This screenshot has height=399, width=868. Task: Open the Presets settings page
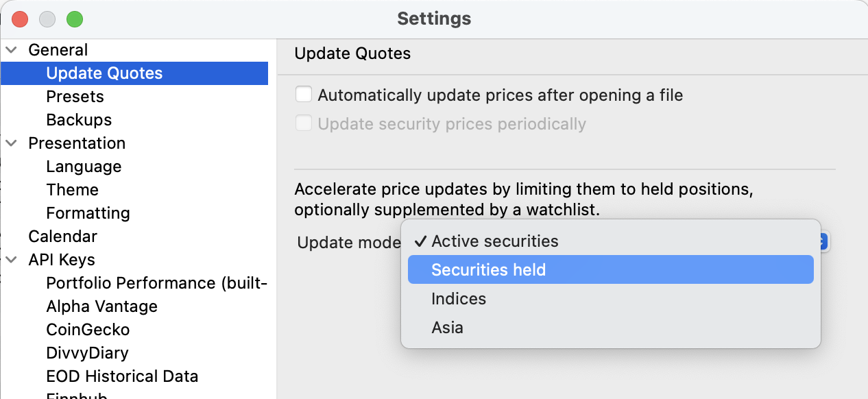click(x=75, y=97)
